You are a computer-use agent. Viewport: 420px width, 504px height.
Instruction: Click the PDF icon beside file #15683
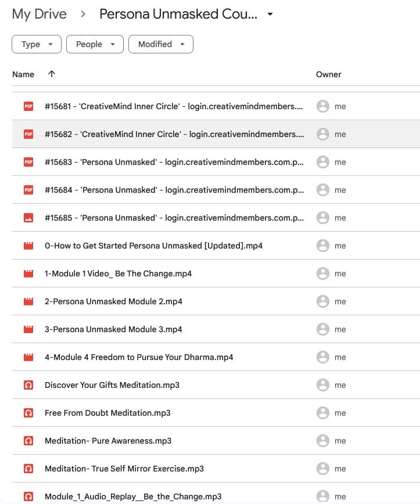(28, 162)
